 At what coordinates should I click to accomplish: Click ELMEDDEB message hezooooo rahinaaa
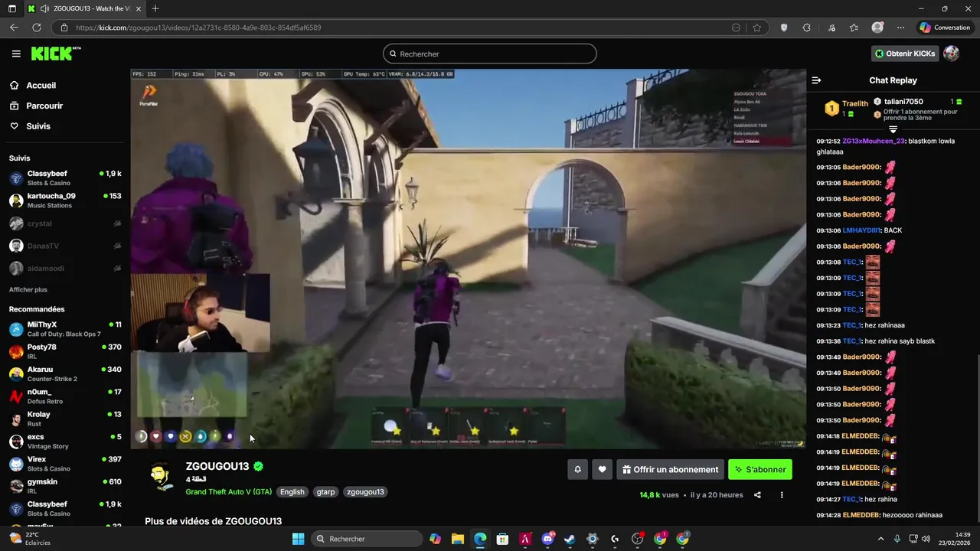tap(879, 515)
